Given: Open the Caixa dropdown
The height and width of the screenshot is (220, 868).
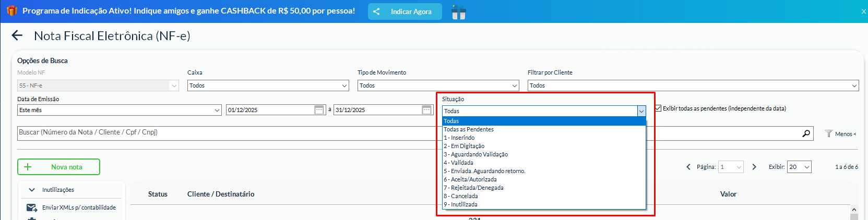Looking at the screenshot, I should pos(268,85).
